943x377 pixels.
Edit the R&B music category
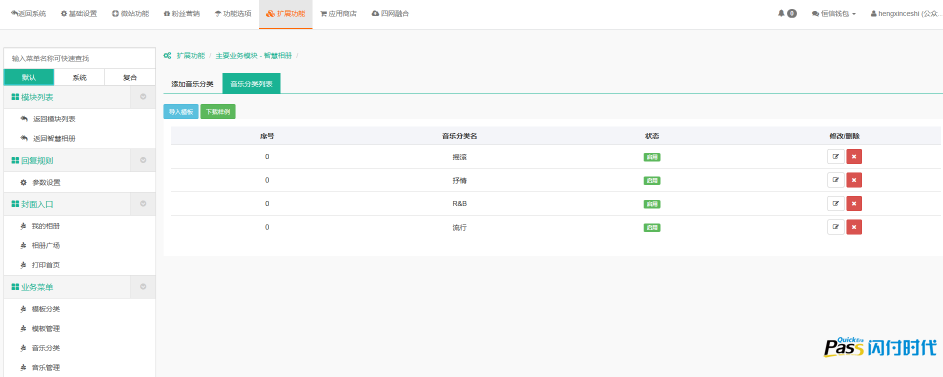click(x=835, y=204)
